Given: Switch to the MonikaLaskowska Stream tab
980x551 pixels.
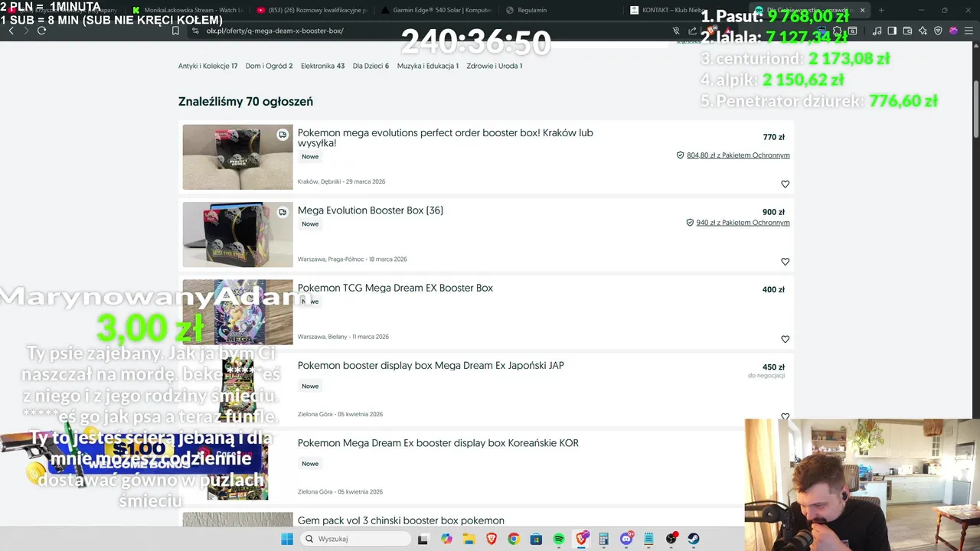Looking at the screenshot, I should click(188, 10).
